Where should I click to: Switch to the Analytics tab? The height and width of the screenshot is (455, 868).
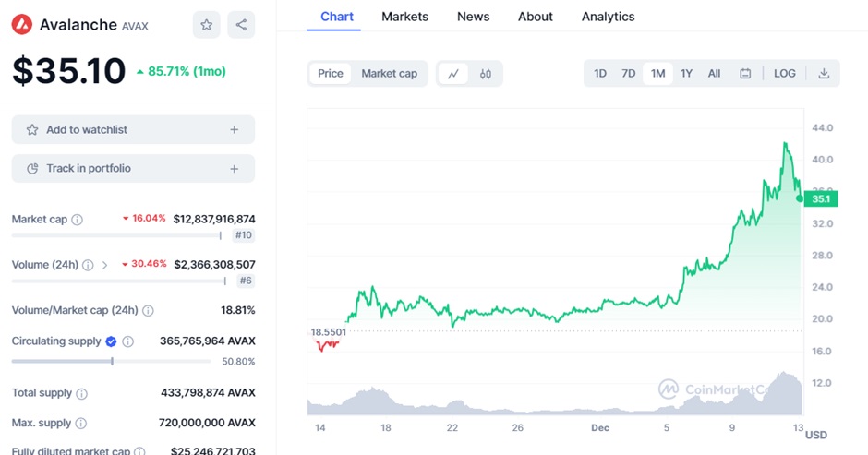point(608,17)
